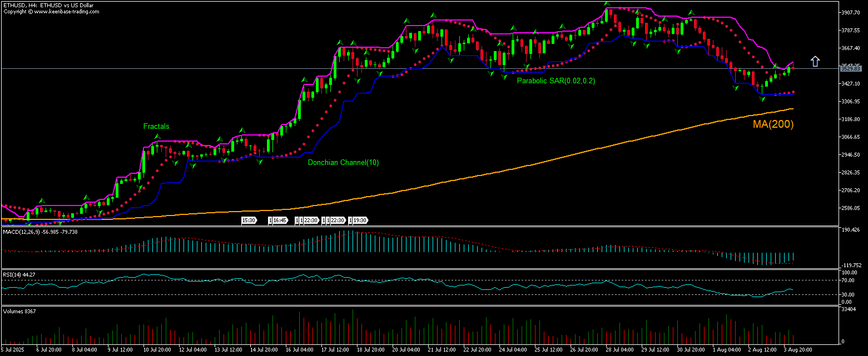Click the current price tag 3529.83
This screenshot has width=868, height=356.
851,69
